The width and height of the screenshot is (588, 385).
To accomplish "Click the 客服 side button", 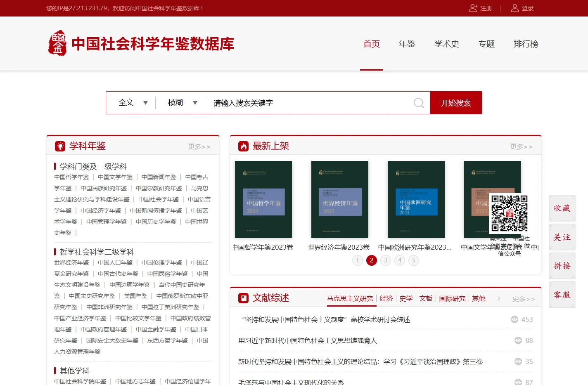I will (562, 295).
